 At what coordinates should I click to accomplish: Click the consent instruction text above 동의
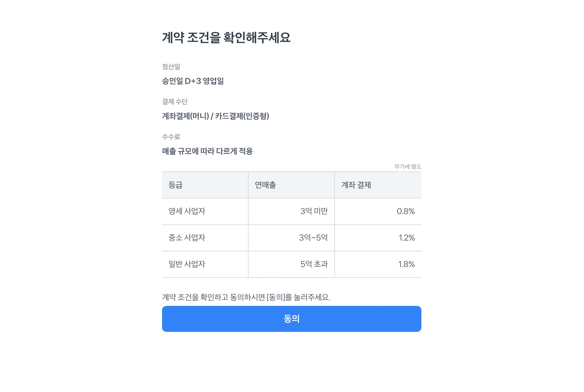point(246,297)
